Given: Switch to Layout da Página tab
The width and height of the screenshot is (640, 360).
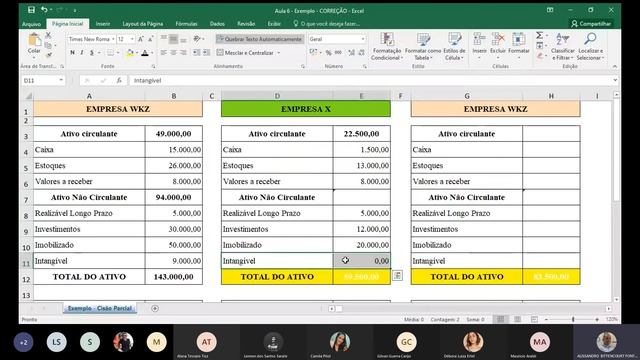Looking at the screenshot, I should [143, 24].
